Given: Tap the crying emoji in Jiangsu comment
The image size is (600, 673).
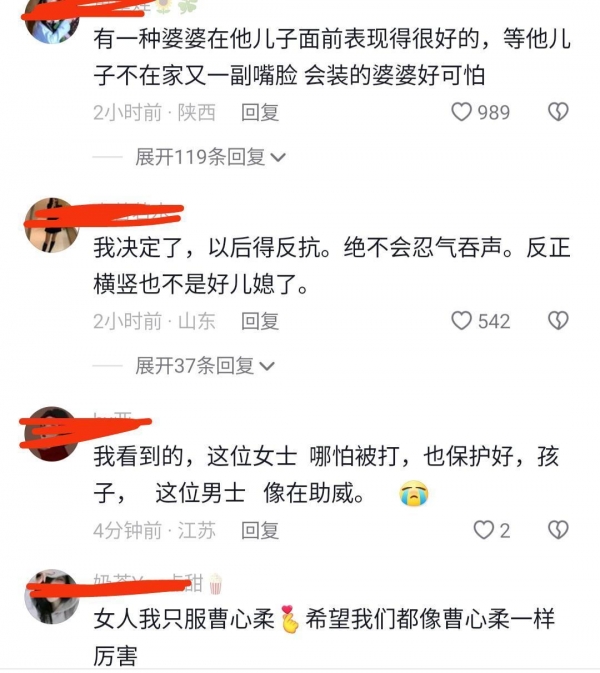Looking at the screenshot, I should pos(414,494).
